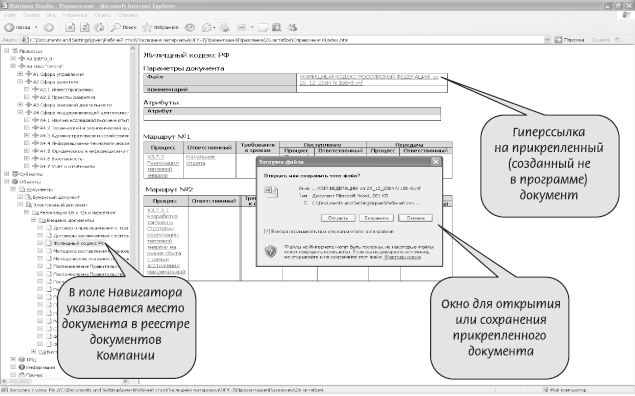The image size is (635, 396).
Task: Open the Ссылки links toolbar label
Action: pyautogui.click(x=600, y=40)
